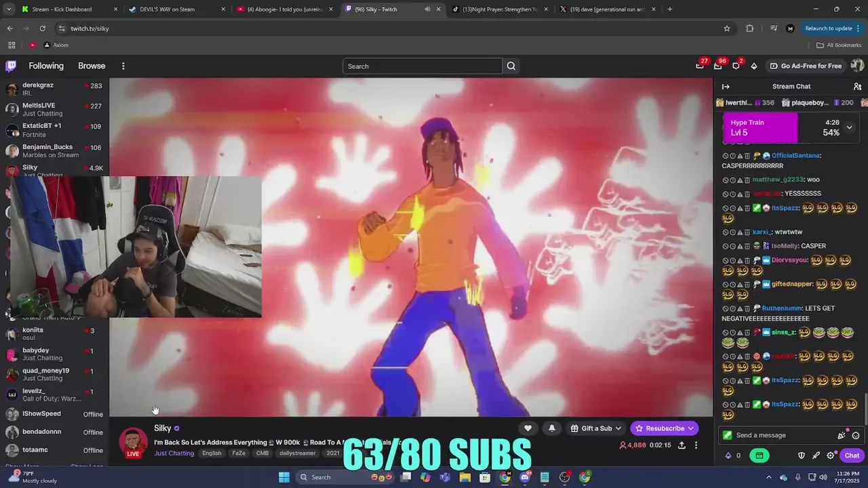Switch to the Night Prayer TikTok tab

500,9
